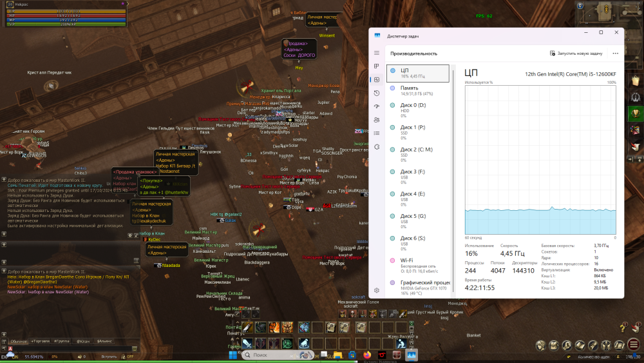Switch to +Торговля chat tab
Viewport: 644px width, 363px height.
tap(40, 341)
